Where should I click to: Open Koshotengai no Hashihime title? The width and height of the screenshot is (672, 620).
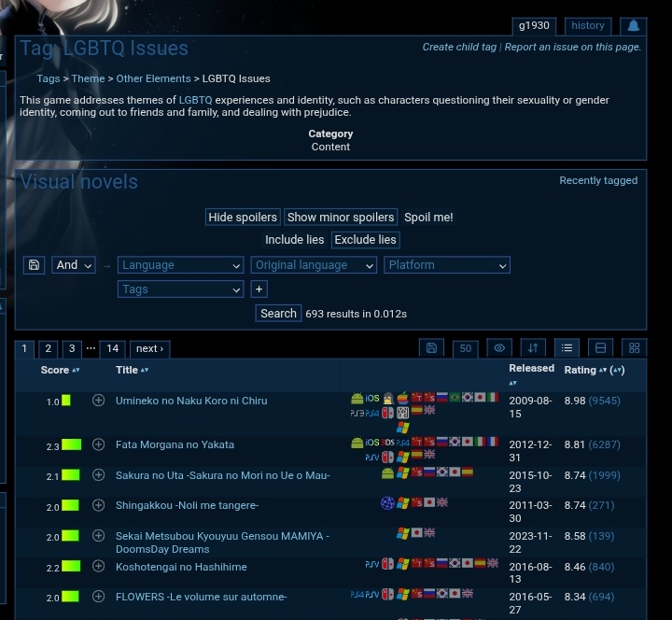181,567
